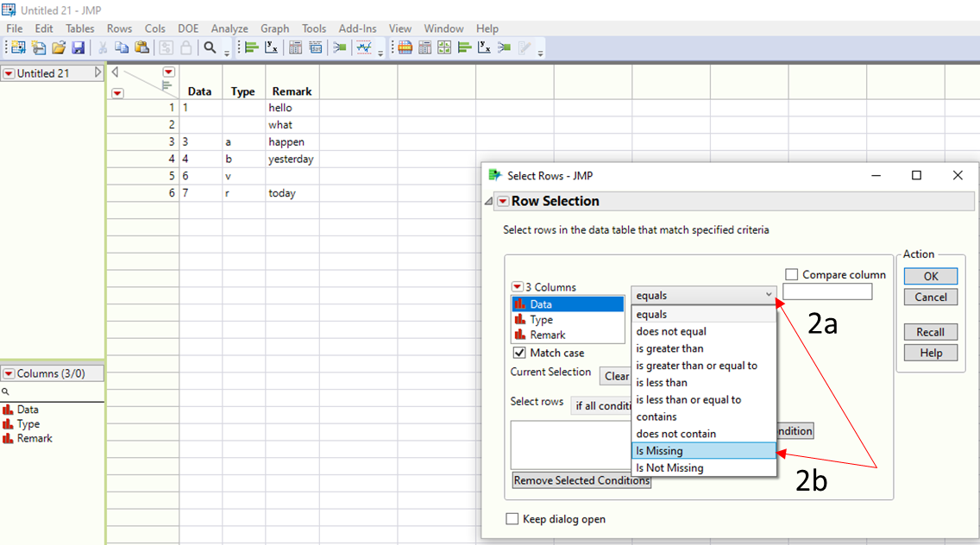980x545 pixels.
Task: Tick the Keep dialog open checkbox
Action: pos(512,519)
